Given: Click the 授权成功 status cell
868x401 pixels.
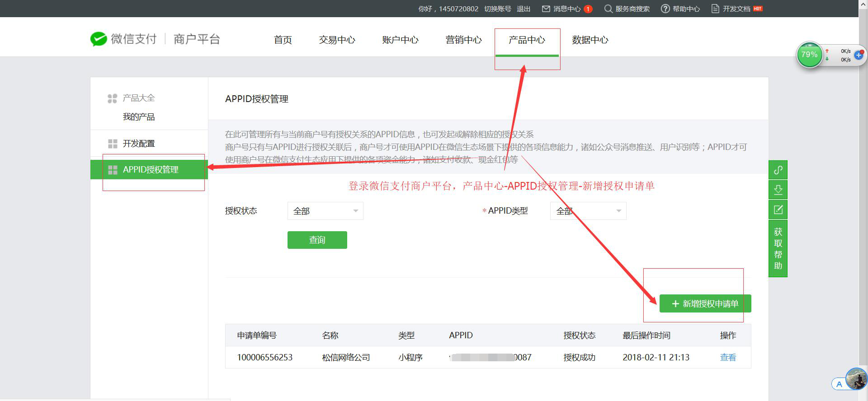Looking at the screenshot, I should tap(580, 357).
